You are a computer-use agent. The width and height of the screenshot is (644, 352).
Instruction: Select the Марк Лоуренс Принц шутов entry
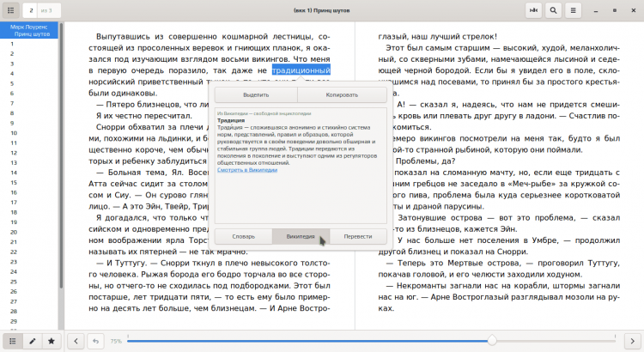(31, 31)
